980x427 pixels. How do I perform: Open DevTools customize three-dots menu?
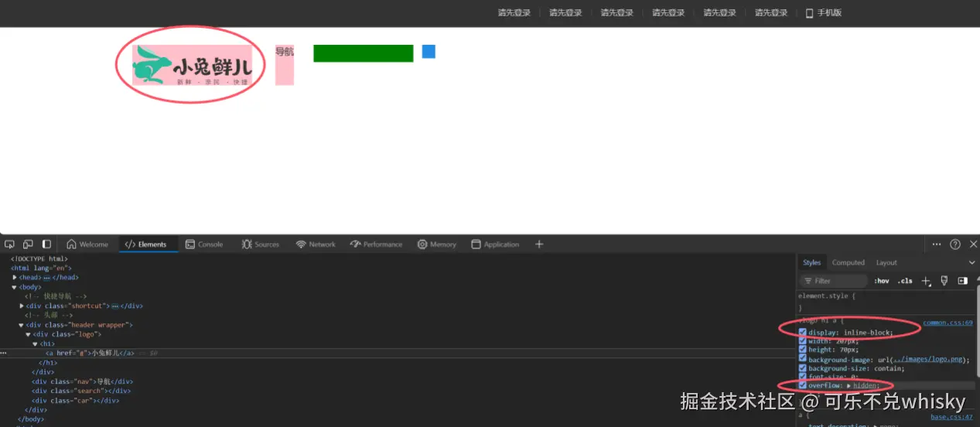[x=937, y=244]
